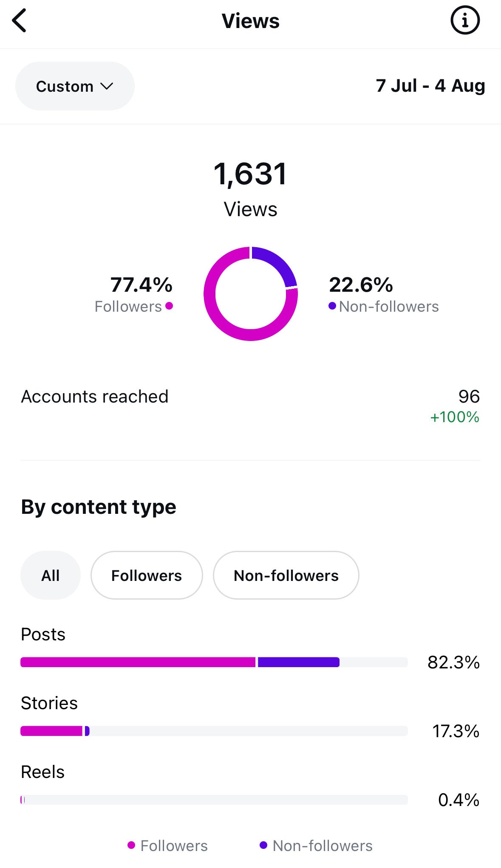The width and height of the screenshot is (501, 868).
Task: Tap the back arrow icon
Action: (20, 20)
